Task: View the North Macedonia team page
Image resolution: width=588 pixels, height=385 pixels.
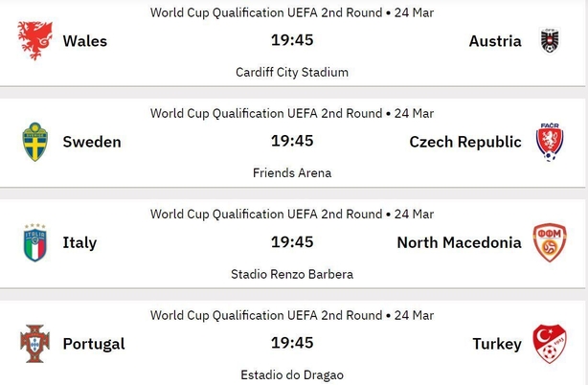Action: coord(460,242)
